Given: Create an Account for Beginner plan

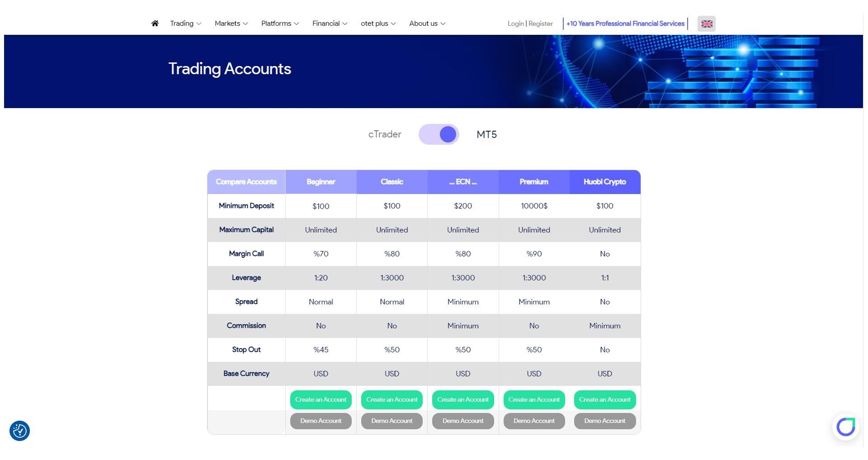Looking at the screenshot, I should click(321, 400).
